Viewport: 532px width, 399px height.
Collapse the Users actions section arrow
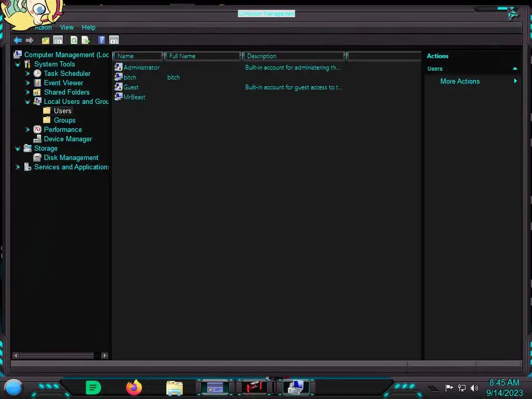point(515,69)
